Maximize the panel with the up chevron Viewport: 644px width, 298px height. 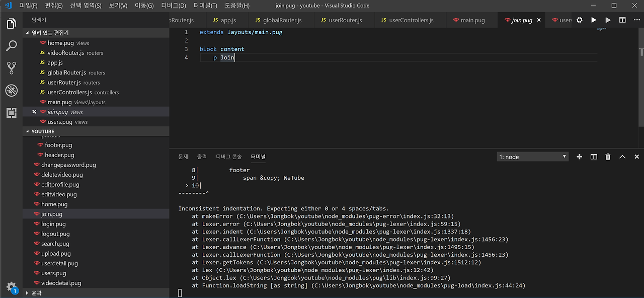[622, 157]
